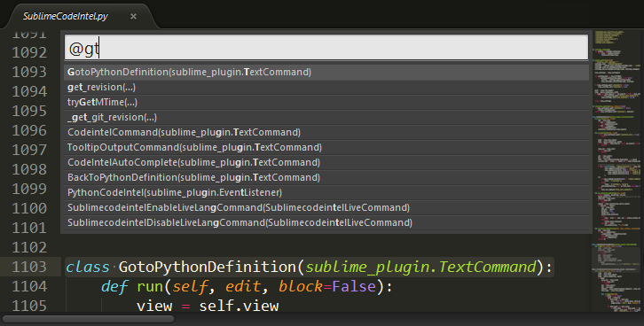Screen dimensions: 644x326
Task: Select tryGetMTime(...) symbol result
Action: pos(326,103)
